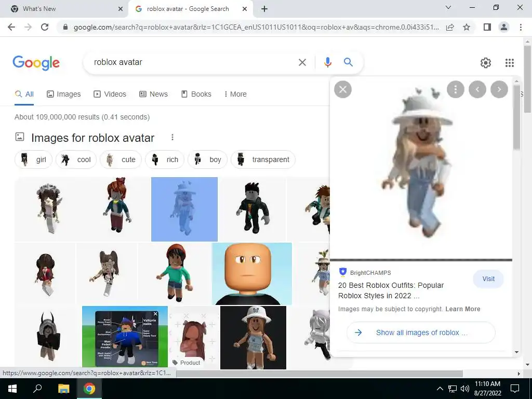Open the Windows Start menu

tap(12, 389)
